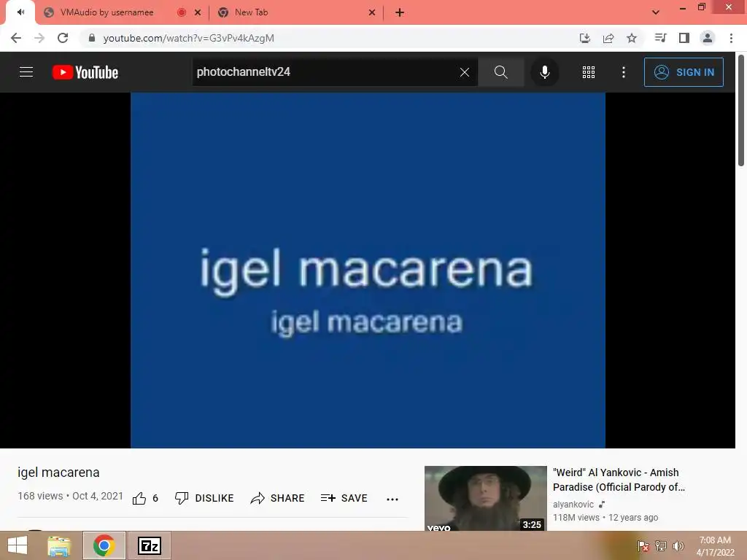Close the New Tab tab

pos(372,13)
